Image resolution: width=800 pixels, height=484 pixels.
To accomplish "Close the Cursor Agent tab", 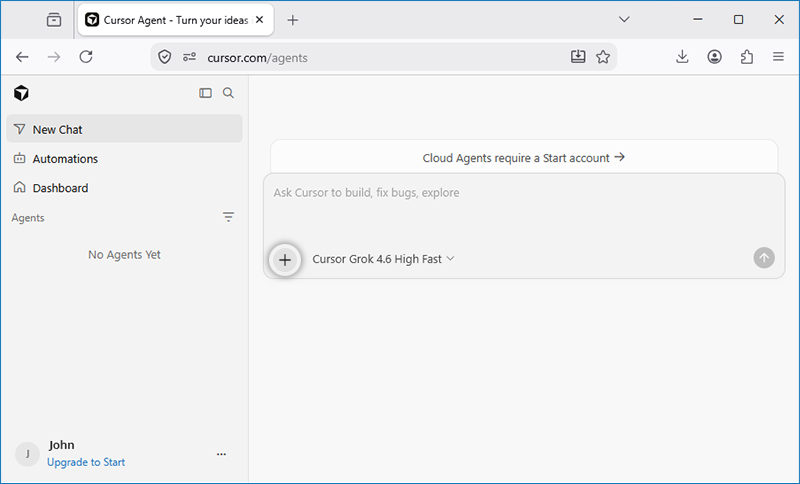I will pos(260,20).
